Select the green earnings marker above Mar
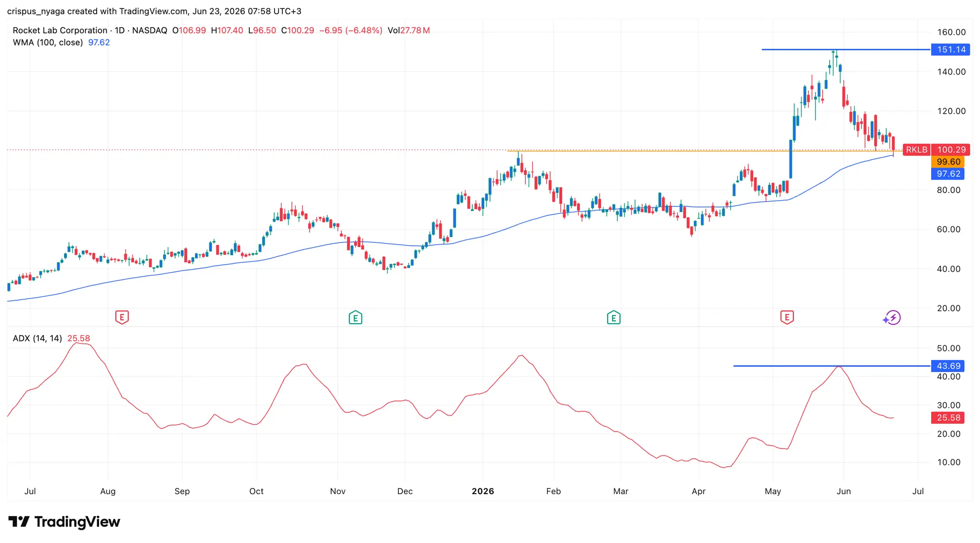Image resolution: width=980 pixels, height=543 pixels. [613, 317]
